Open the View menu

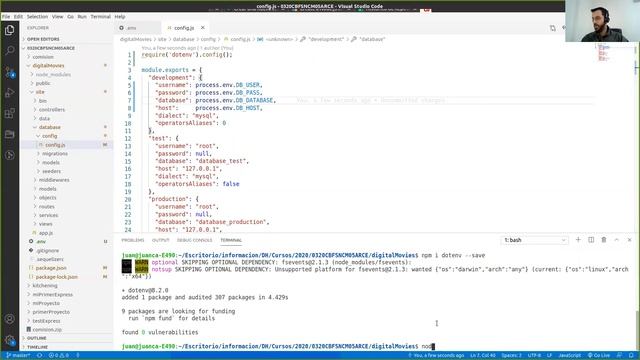pos(58,17)
